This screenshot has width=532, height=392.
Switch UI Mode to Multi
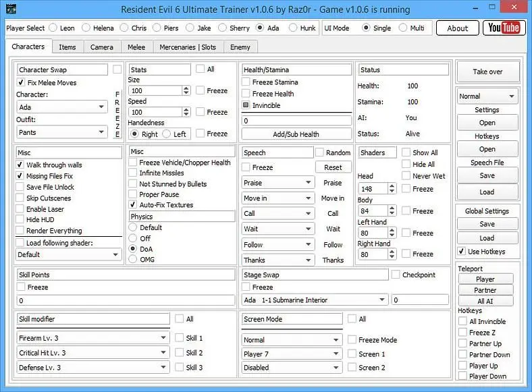click(x=403, y=28)
